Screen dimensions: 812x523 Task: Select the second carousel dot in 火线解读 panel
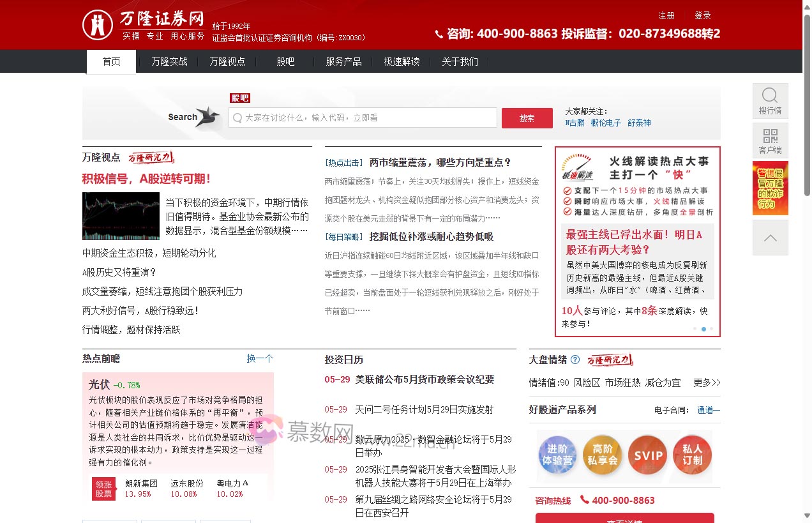[703, 329]
